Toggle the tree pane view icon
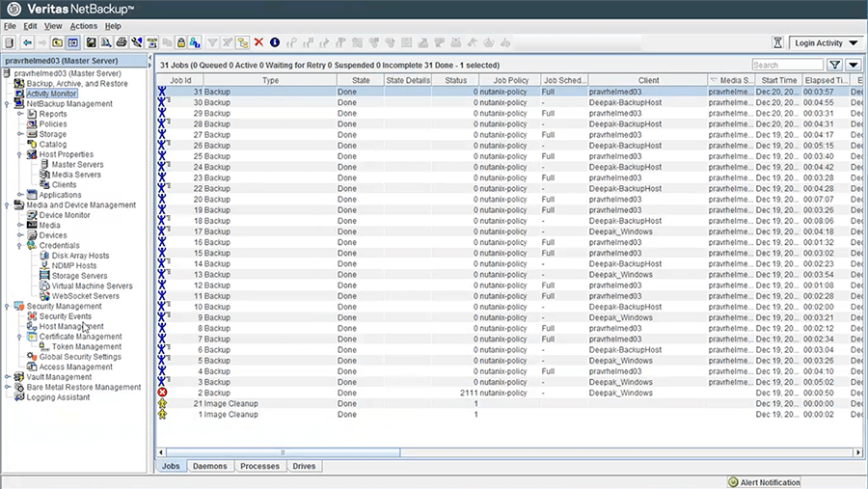Image resolution: width=868 pixels, height=489 pixels. (x=73, y=42)
